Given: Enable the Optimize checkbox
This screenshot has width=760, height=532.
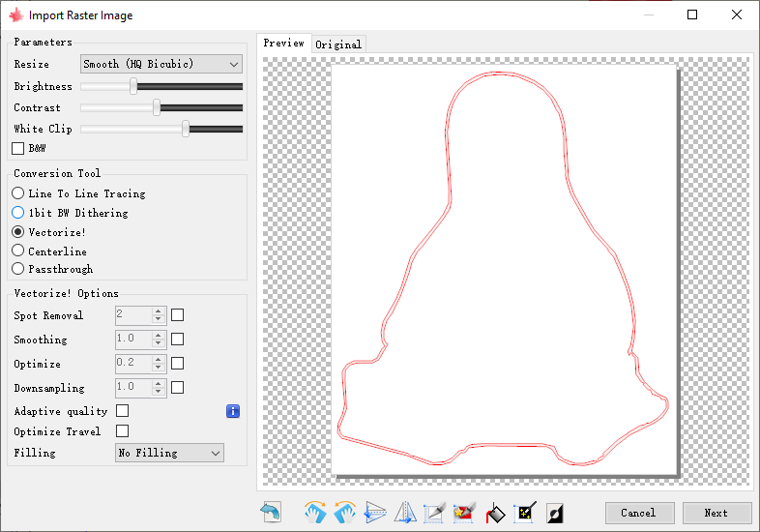Looking at the screenshot, I should tap(177, 364).
